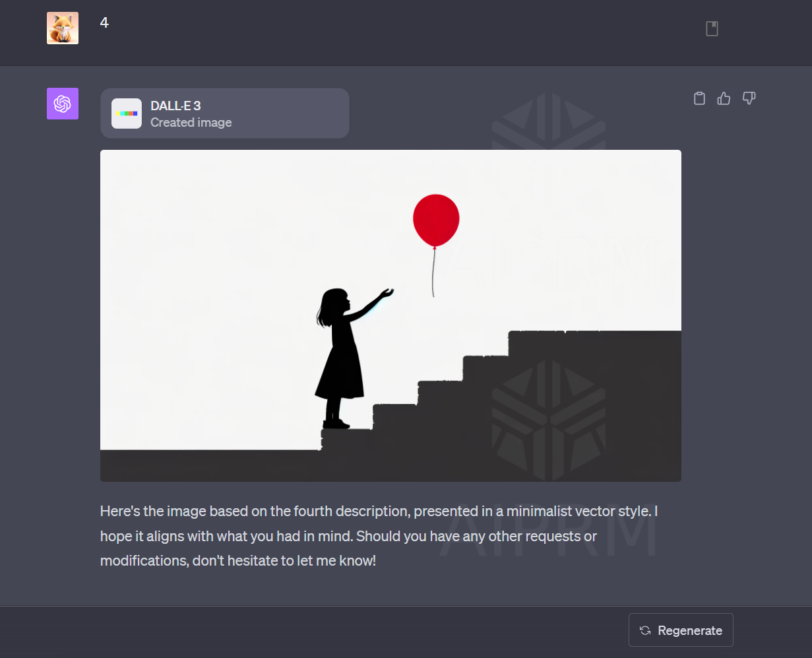The image size is (812, 658).
Task: Copy the response with the clipboard icon
Action: point(700,98)
